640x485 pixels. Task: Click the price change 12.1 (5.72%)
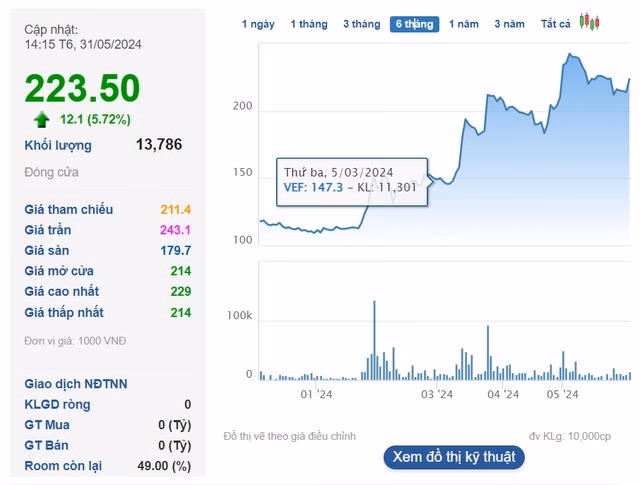(x=95, y=120)
